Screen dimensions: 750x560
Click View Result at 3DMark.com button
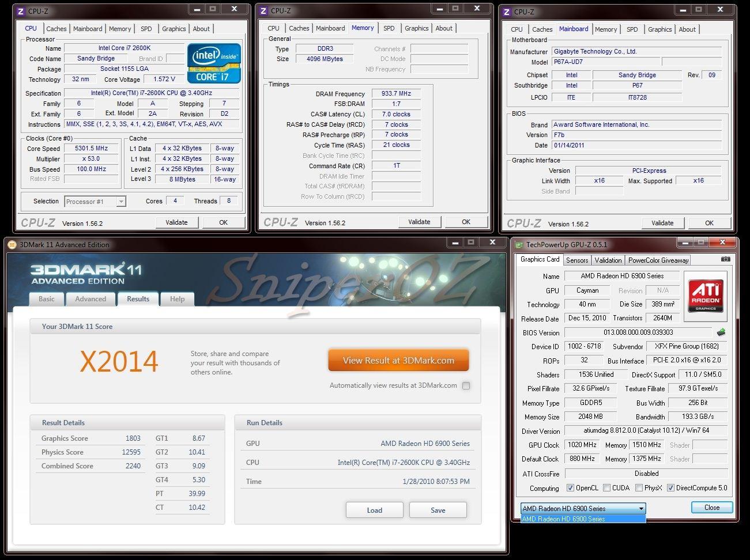point(398,361)
